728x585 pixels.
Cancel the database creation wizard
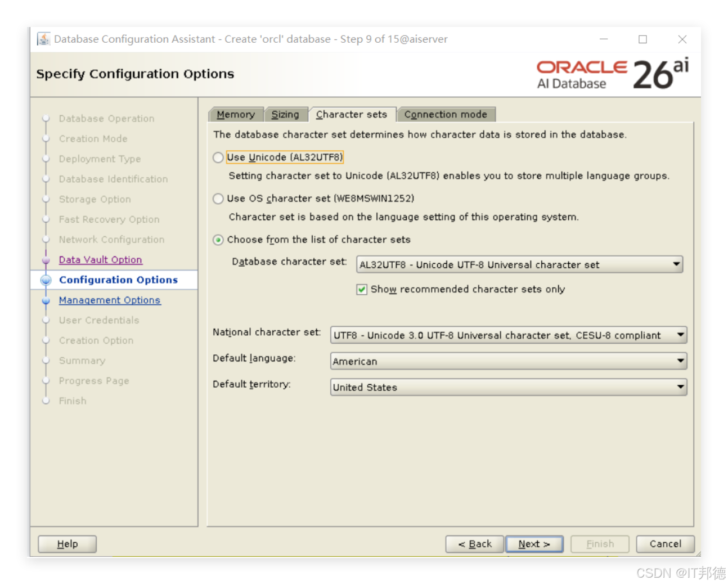[666, 544]
